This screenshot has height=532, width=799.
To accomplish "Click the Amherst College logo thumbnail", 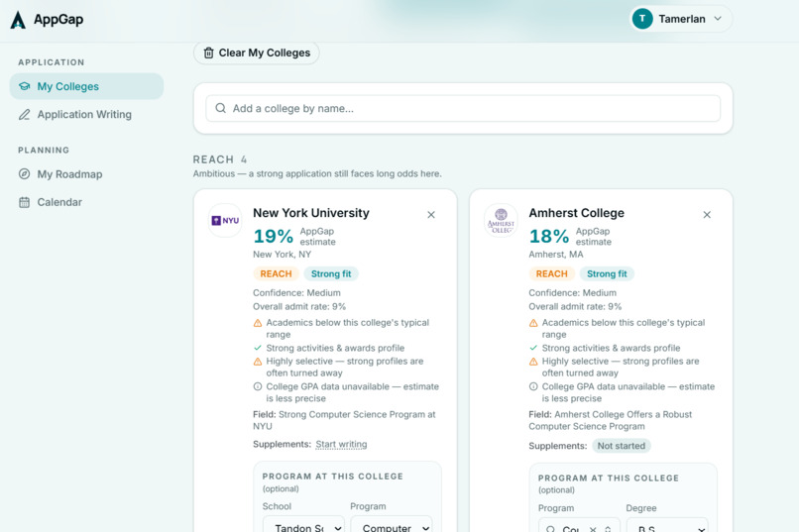I will click(501, 221).
